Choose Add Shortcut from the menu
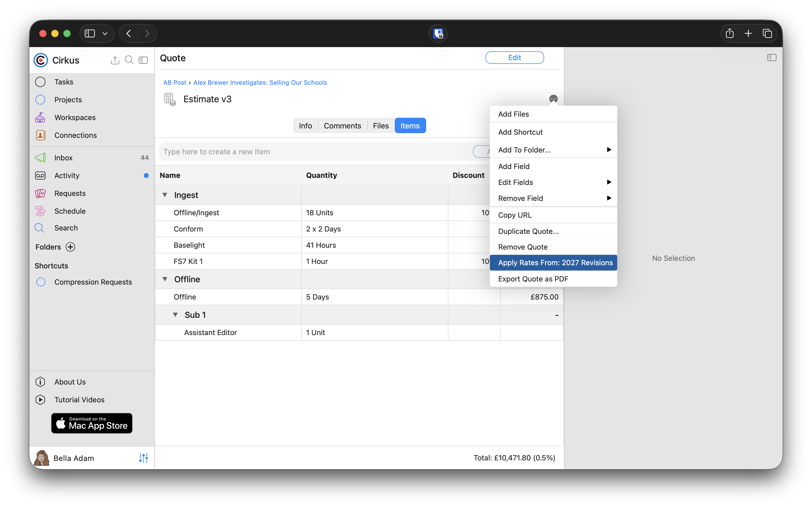Screen dimensions: 812x508 click(x=553, y=132)
